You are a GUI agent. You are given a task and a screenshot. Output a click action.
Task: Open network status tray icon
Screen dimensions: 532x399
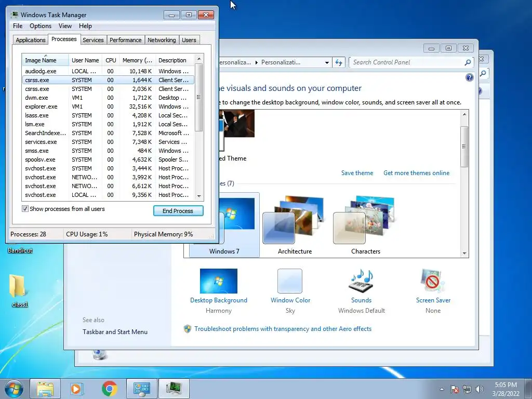click(467, 389)
